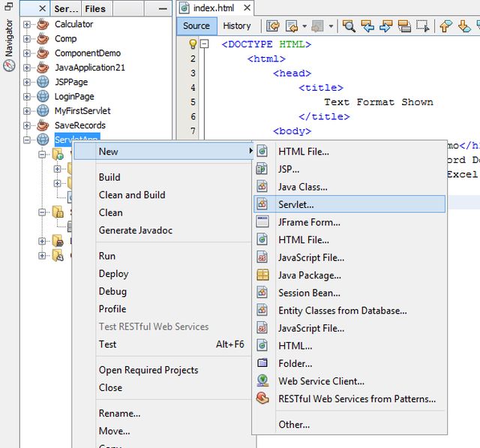This screenshot has height=448, width=480.
Task: Click the restore window group icon
Action: pyautogui.click(x=9, y=6)
